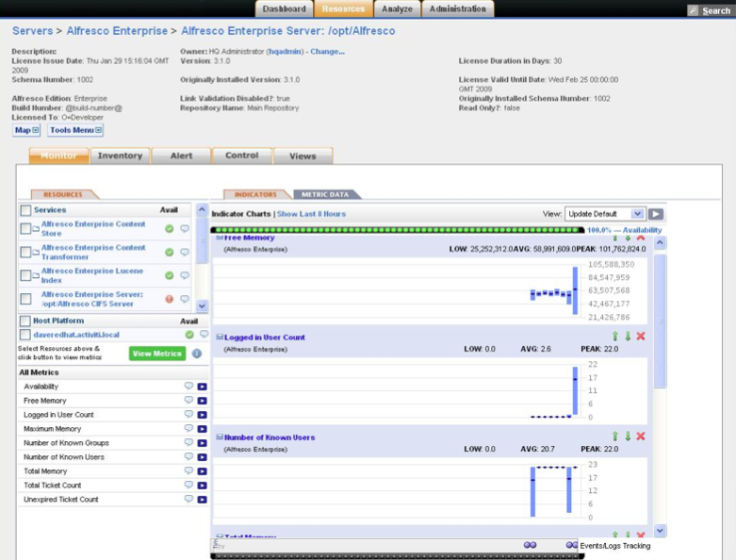Open comment bubble for CIFS Server service

(x=185, y=299)
